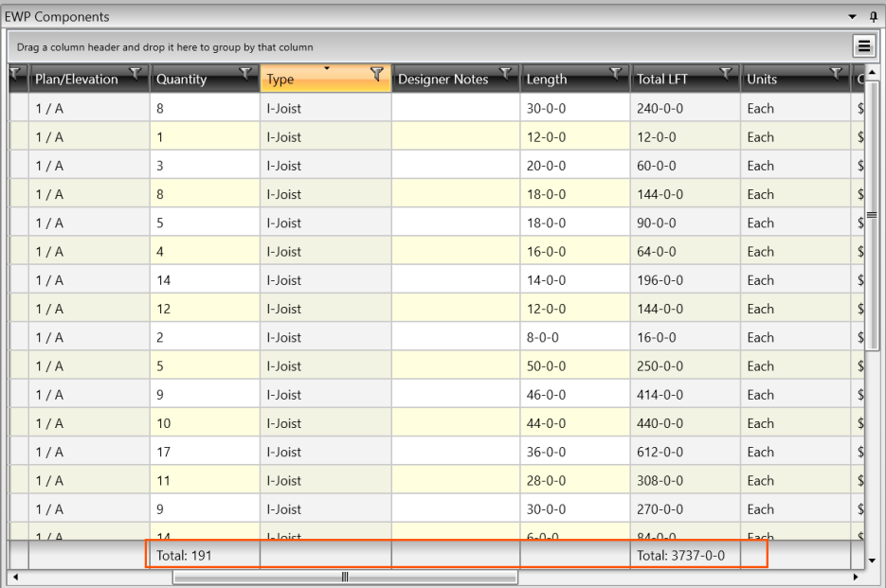
Task: Select Quantity cell 2
Action: [205, 337]
